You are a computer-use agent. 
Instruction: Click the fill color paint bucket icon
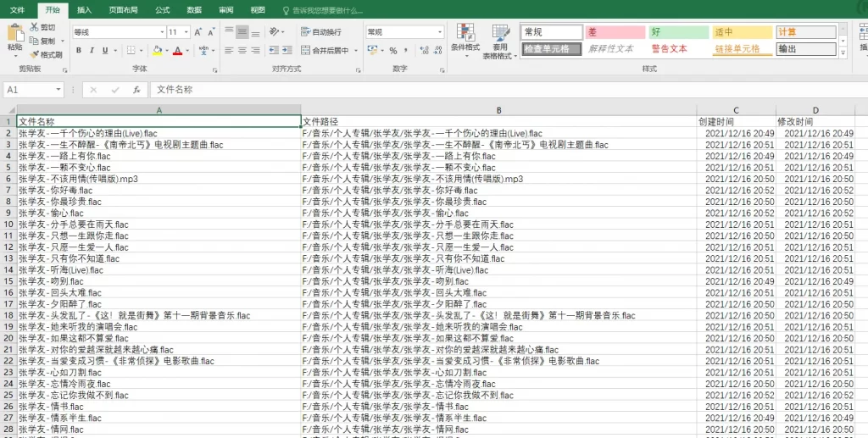click(x=157, y=50)
